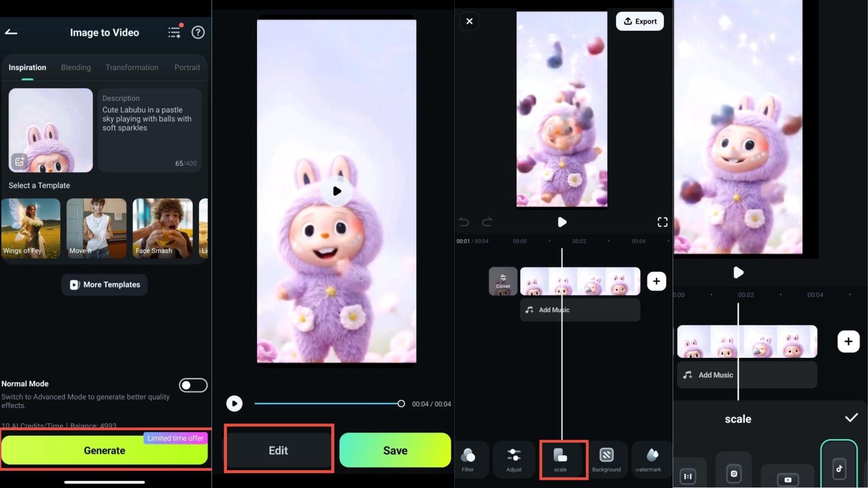Image resolution: width=868 pixels, height=488 pixels.
Task: Switch to the Portrait tab
Action: [x=187, y=67]
